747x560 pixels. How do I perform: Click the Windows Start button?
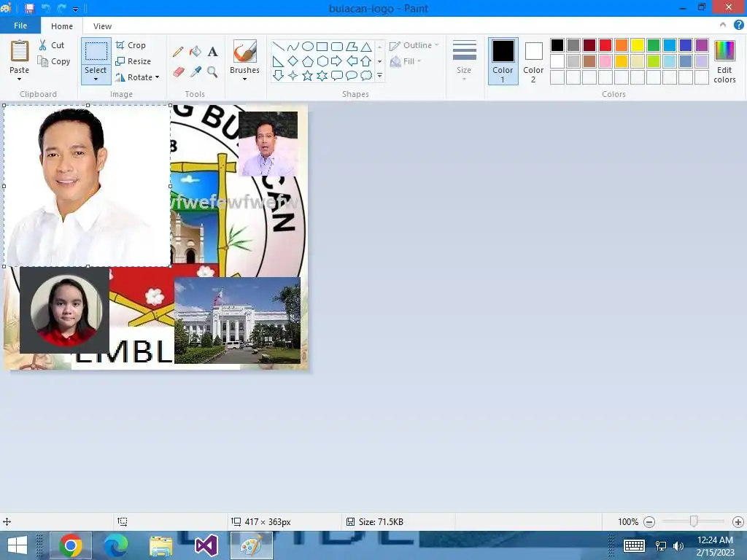pyautogui.click(x=18, y=545)
